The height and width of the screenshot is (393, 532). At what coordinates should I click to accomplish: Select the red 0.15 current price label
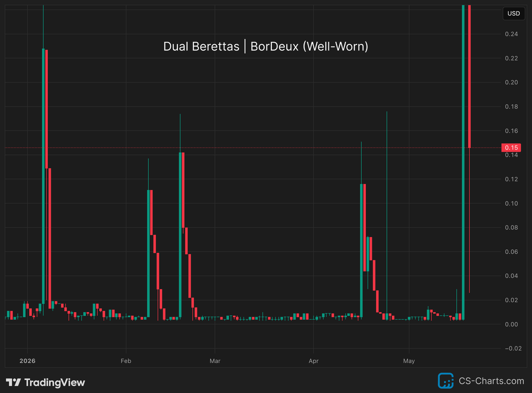[x=512, y=147]
